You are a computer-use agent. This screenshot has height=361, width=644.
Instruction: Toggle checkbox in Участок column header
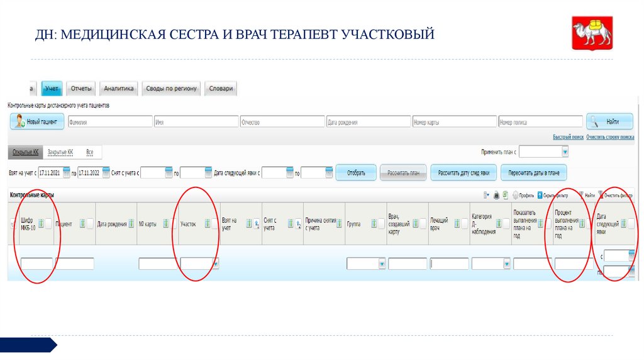[x=215, y=223]
